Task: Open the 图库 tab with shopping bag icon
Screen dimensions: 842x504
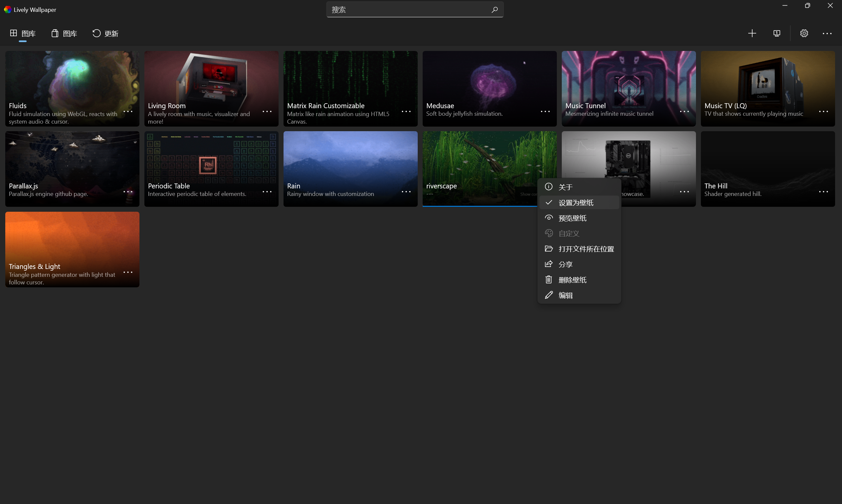Action: [64, 33]
